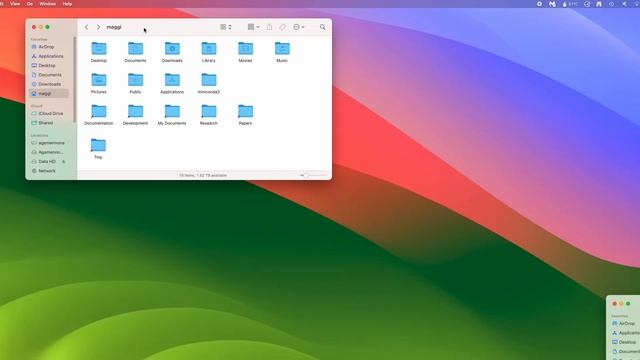640x360 pixels.
Task: Click the sidebar scrollbar in the Finder window
Action: point(75,80)
